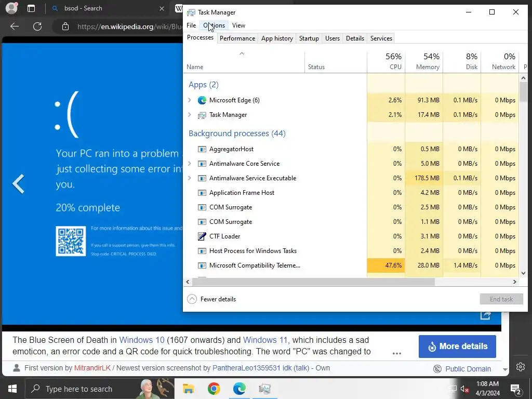Click the Antimalware Service Executable icon

(202, 178)
